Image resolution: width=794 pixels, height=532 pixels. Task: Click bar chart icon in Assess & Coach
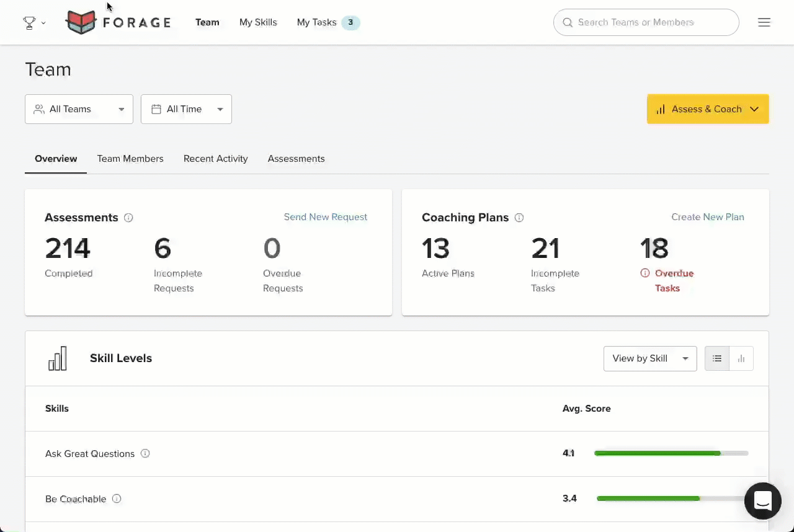[x=661, y=109]
